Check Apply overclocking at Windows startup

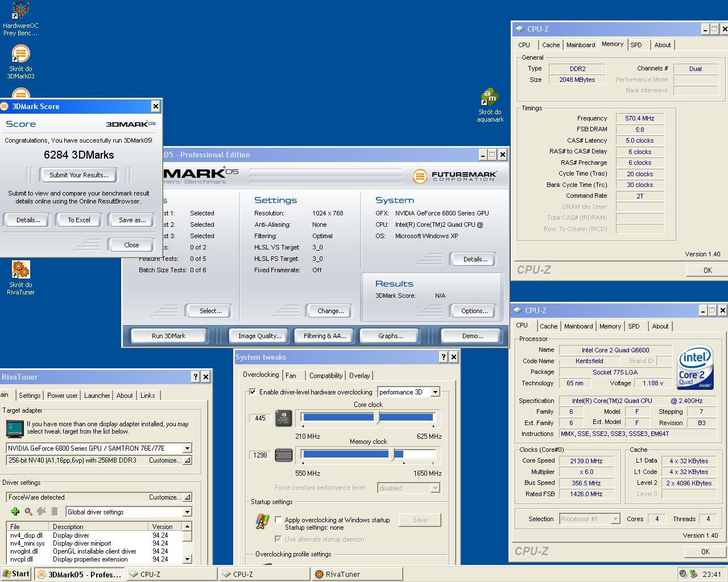point(278,519)
